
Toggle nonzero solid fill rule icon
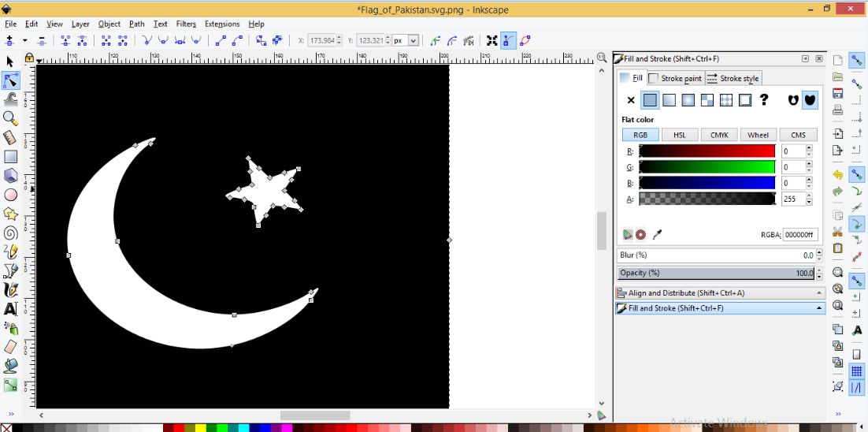pyautogui.click(x=810, y=100)
